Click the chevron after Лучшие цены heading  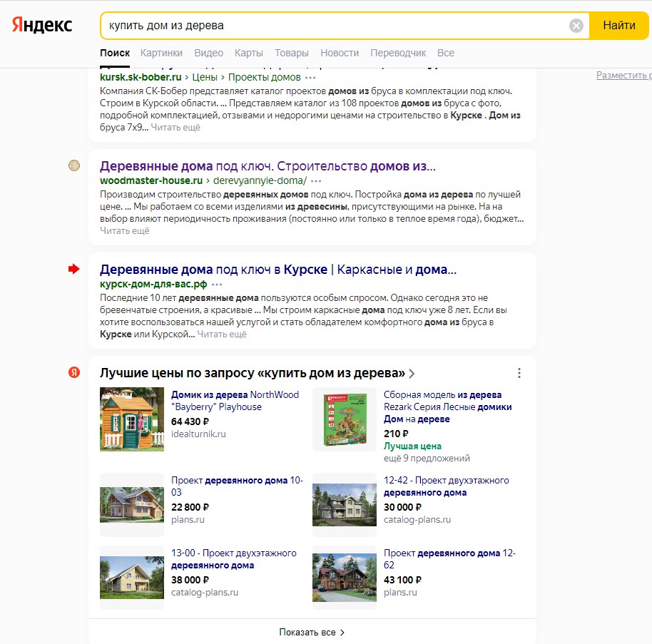412,373
